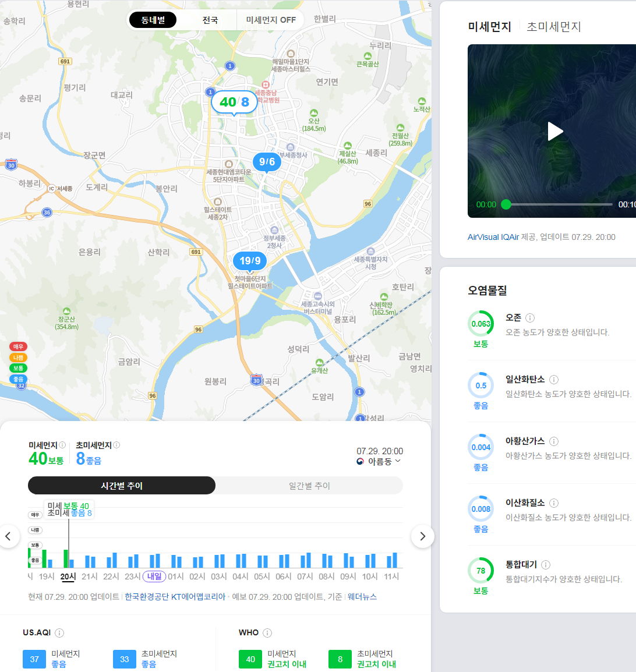The height and width of the screenshot is (672, 636).
Task: Show info for WHO standard
Action: pyautogui.click(x=267, y=632)
